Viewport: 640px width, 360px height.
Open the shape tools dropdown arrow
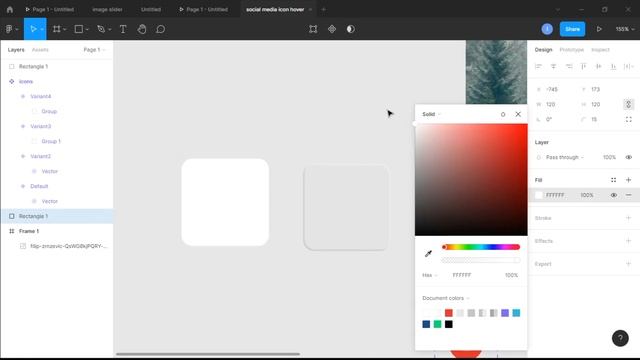(87, 29)
